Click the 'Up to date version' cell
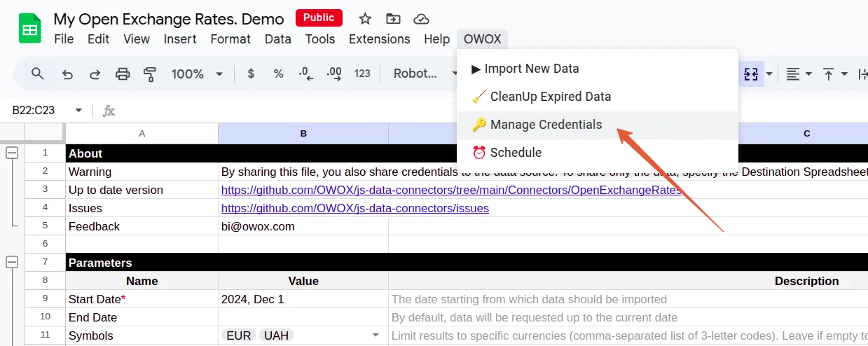Image resolution: width=868 pixels, height=346 pixels. click(142, 190)
